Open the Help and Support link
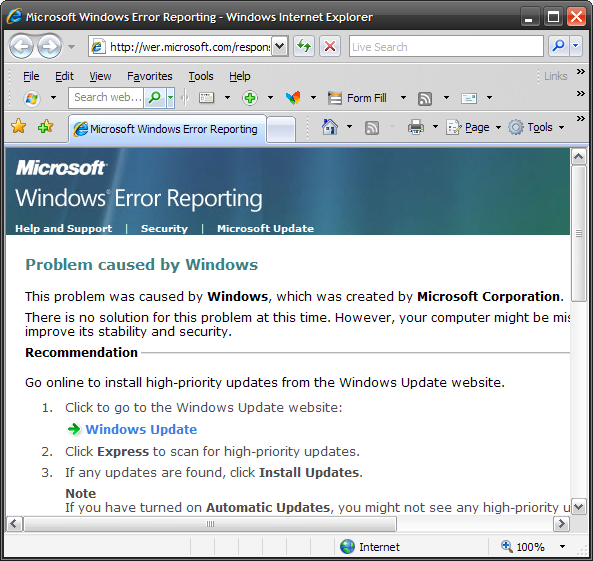The height and width of the screenshot is (561, 593). [64, 228]
